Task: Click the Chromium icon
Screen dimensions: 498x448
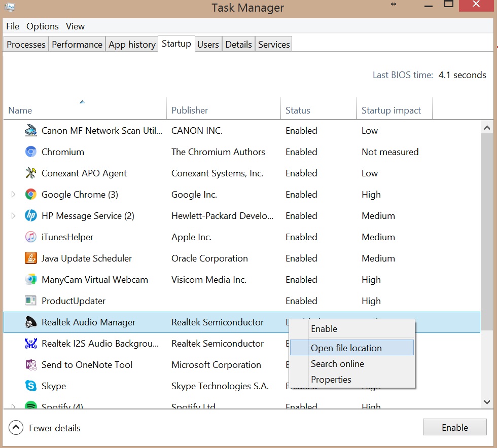Action: [30, 152]
